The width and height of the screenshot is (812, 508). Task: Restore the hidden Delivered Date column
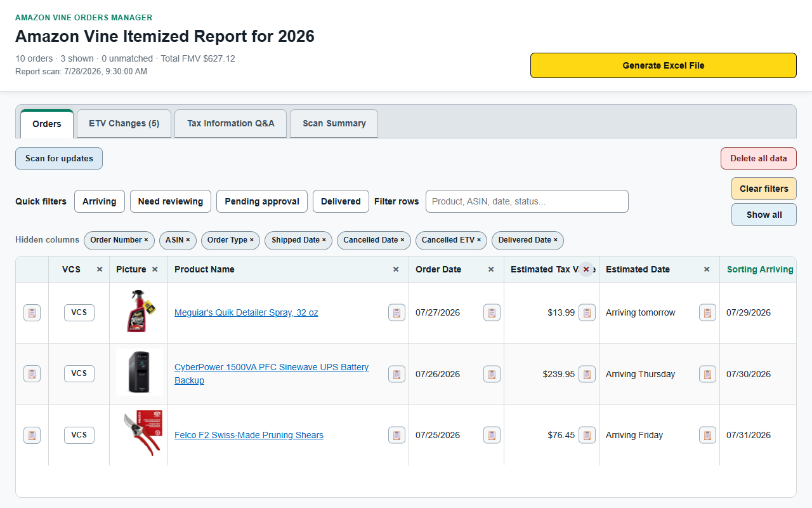tap(528, 240)
